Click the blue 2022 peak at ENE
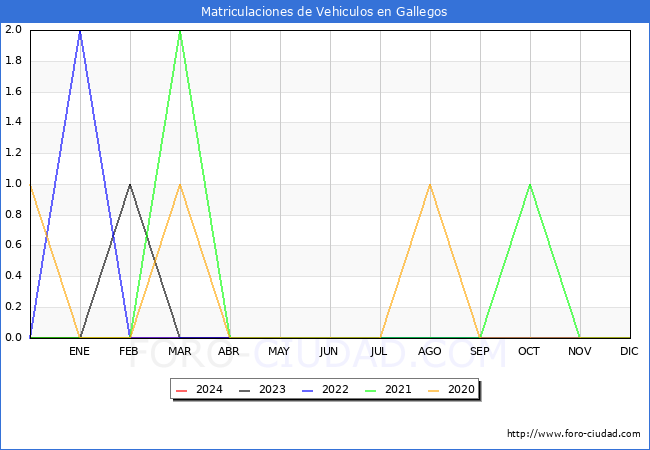 point(80,31)
